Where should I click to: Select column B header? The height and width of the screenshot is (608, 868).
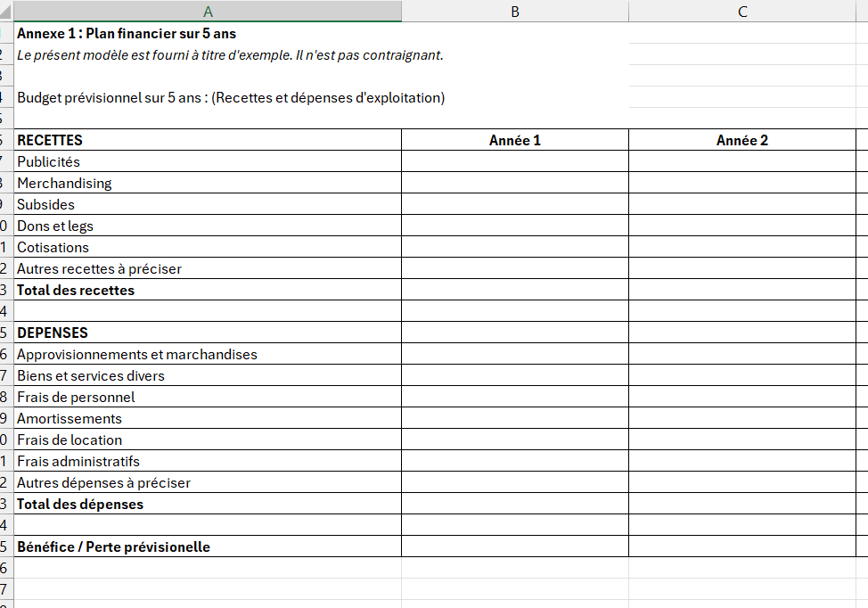point(515,11)
